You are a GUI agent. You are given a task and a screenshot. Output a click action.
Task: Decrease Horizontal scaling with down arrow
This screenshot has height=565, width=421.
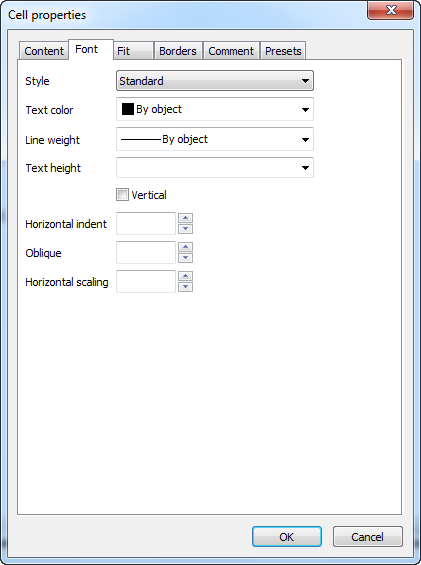click(x=185, y=287)
